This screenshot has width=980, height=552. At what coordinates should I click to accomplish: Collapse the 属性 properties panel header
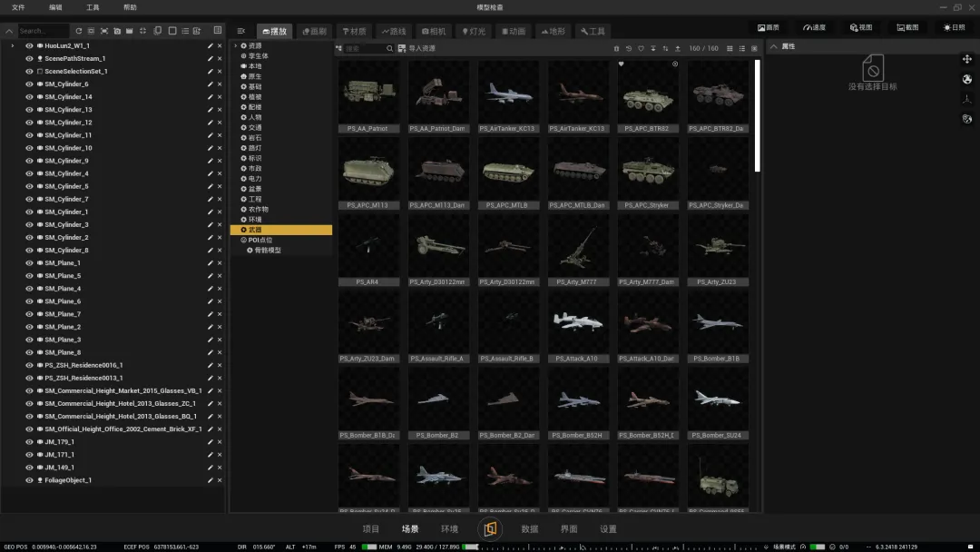click(773, 46)
